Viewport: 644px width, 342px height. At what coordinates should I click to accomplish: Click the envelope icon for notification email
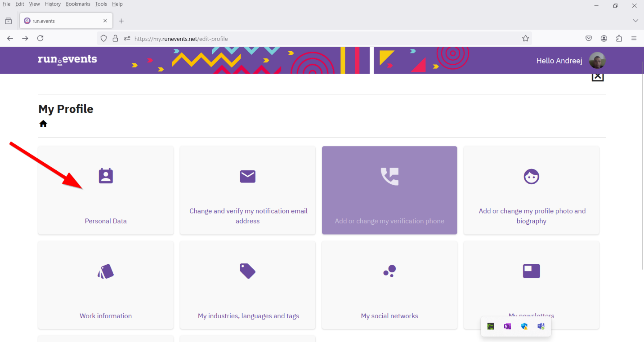pyautogui.click(x=248, y=177)
